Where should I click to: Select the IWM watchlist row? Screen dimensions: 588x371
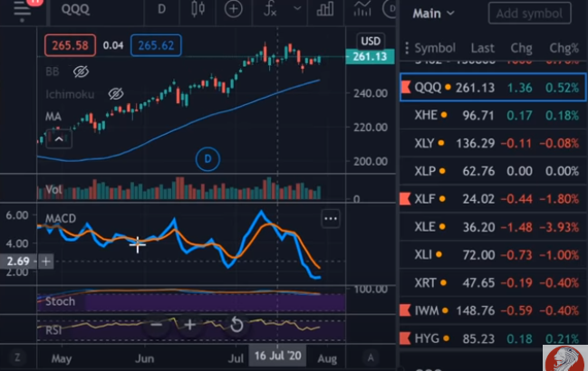click(x=493, y=310)
